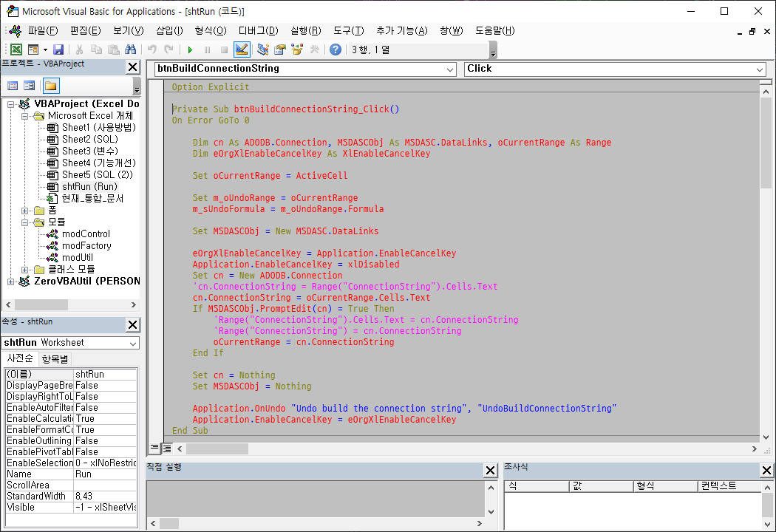Close the Immediate (직접 실행) window
Image resolution: width=776 pixels, height=532 pixels.
click(x=490, y=470)
